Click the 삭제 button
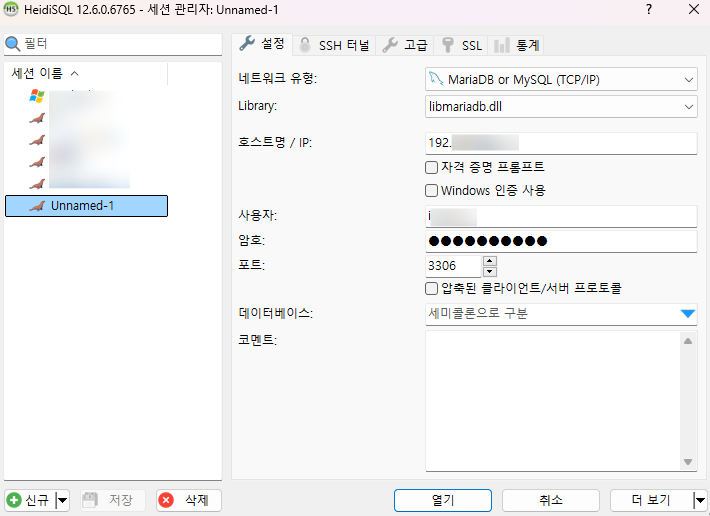Image resolution: width=710 pixels, height=516 pixels. tap(189, 500)
